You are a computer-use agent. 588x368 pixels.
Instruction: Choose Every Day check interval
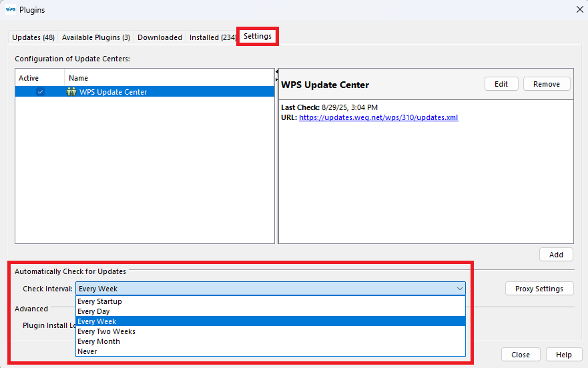94,311
